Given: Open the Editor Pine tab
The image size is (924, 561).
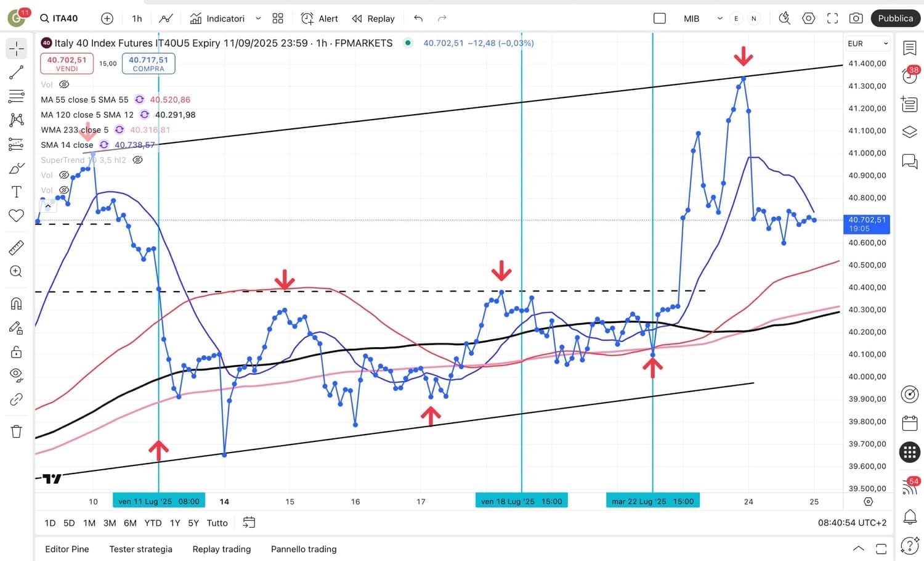Looking at the screenshot, I should [x=67, y=549].
